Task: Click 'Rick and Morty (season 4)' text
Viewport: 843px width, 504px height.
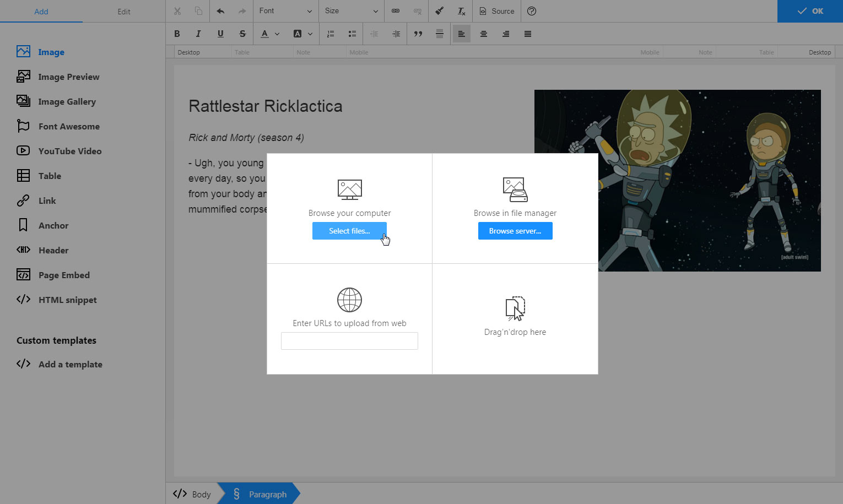Action: coord(246,138)
